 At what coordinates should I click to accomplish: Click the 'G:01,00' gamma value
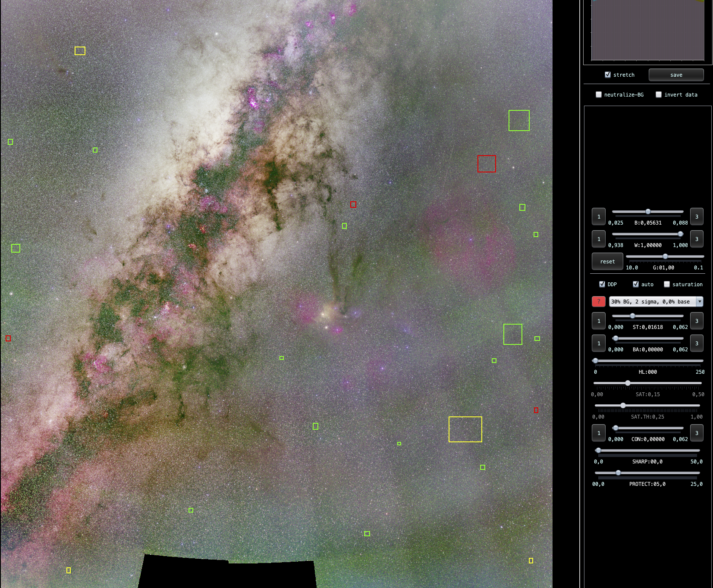663,268
